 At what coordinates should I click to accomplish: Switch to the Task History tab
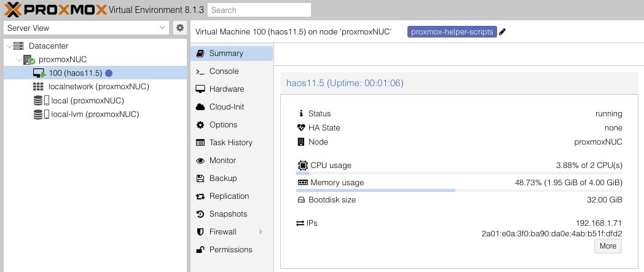(232, 142)
